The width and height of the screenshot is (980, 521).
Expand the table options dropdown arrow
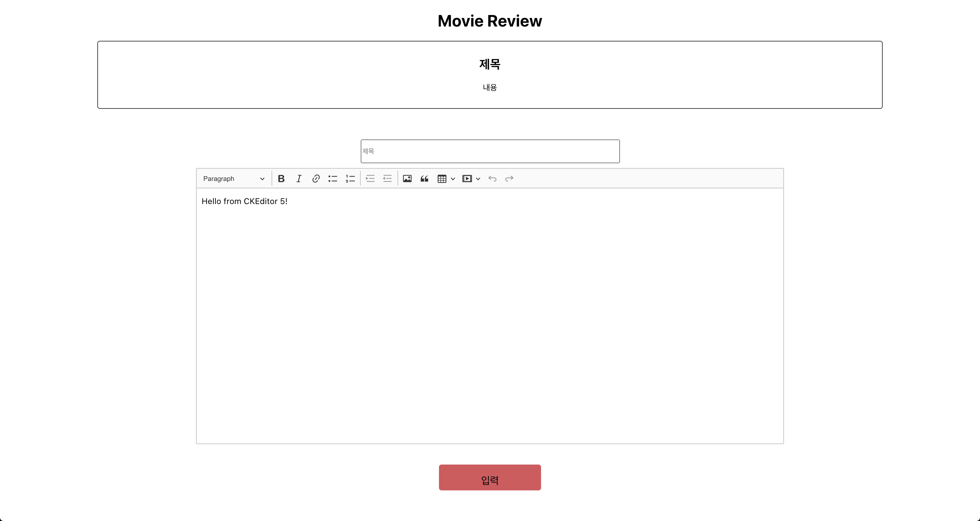tap(453, 179)
